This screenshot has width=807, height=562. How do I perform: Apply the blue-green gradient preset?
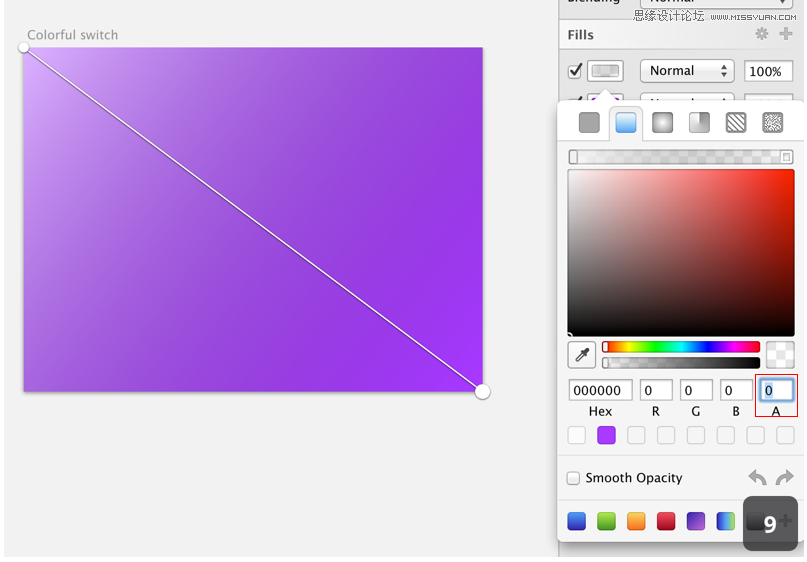point(726,521)
